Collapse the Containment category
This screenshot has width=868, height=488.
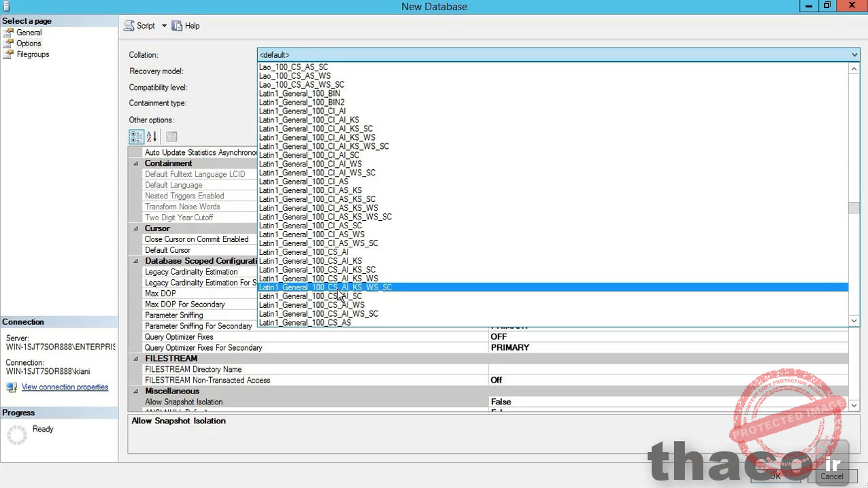click(x=135, y=163)
